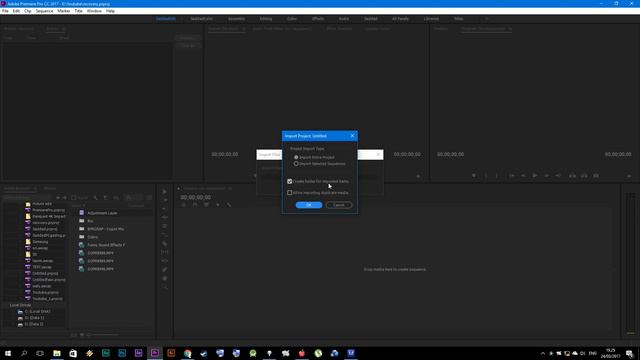Open the Window menu

click(x=94, y=11)
